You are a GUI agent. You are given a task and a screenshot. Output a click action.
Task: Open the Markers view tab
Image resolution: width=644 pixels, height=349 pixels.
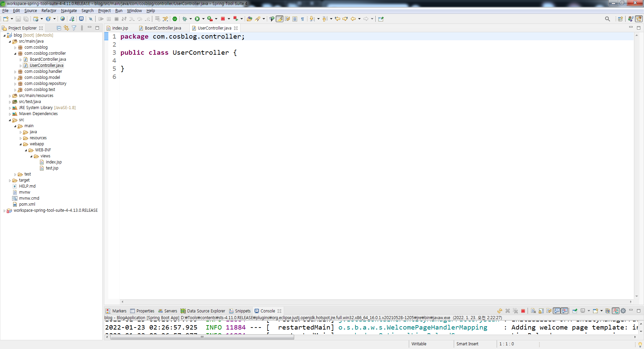pyautogui.click(x=116, y=311)
